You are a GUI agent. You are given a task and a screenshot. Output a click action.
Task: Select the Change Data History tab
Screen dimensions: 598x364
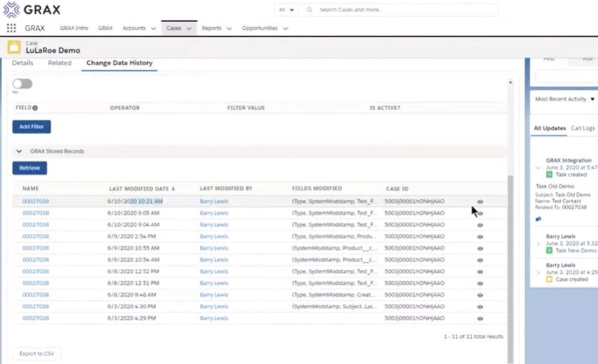119,63
